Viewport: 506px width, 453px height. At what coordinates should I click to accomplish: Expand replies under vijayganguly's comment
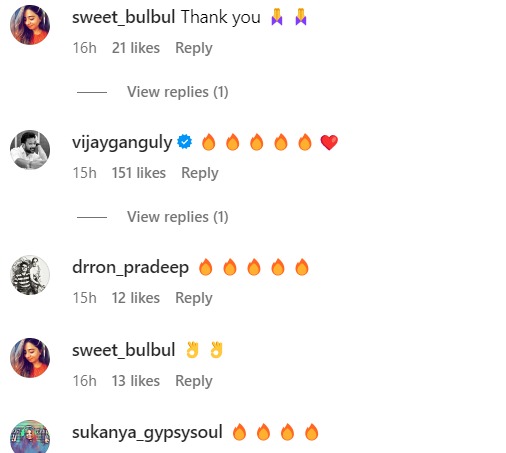178,217
